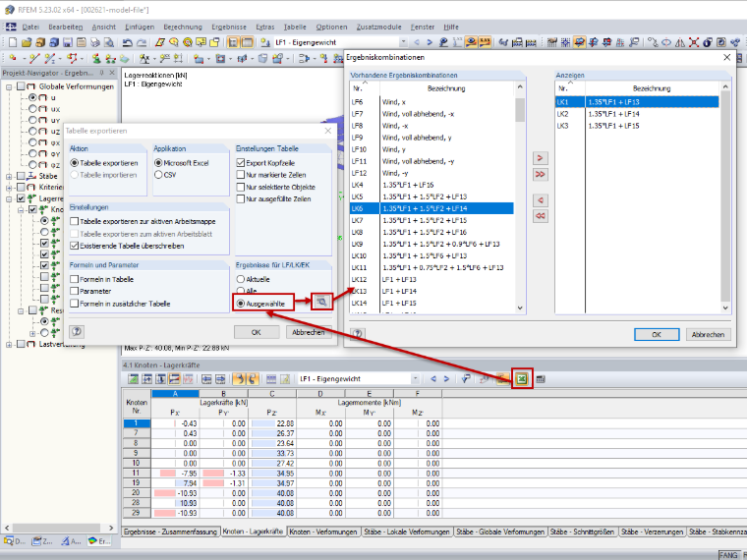Click the first icon in table toolbar
The height and width of the screenshot is (560, 747).
click(133, 379)
